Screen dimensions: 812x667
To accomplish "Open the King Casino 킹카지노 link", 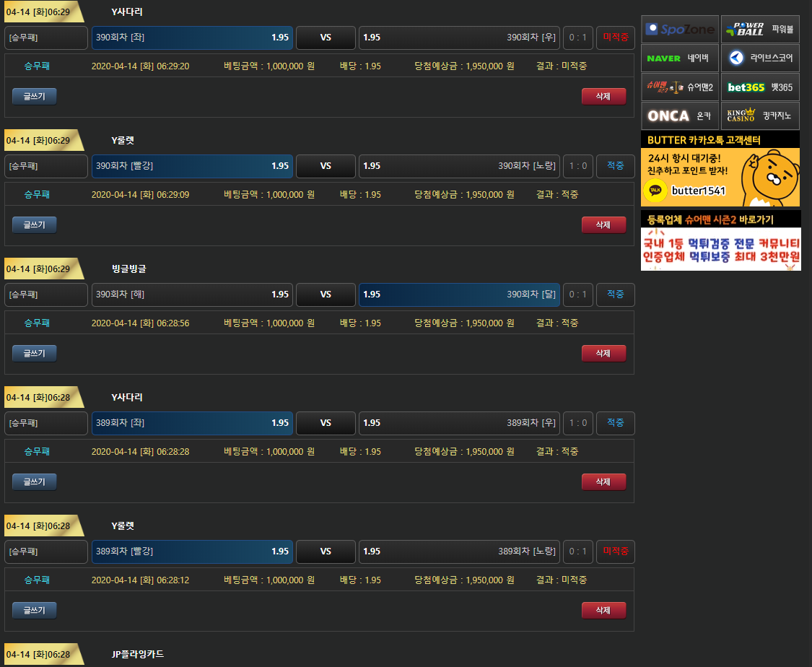I will 760,115.
